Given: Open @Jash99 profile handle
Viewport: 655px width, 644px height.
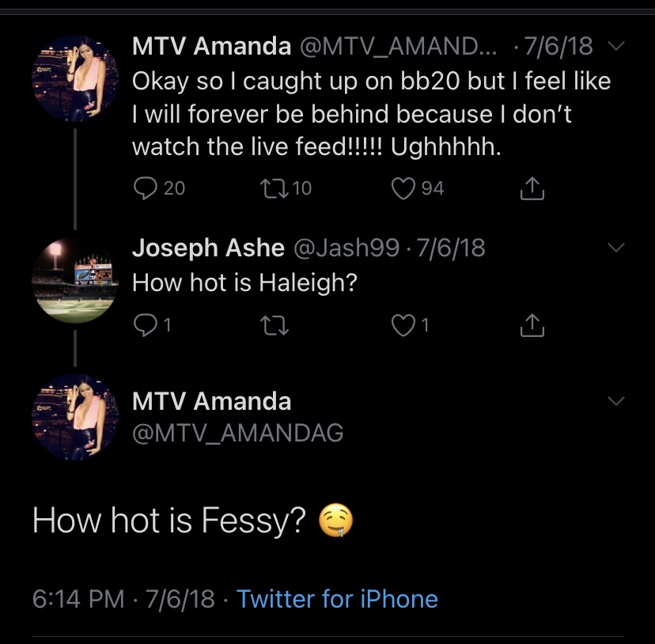Looking at the screenshot, I should click(x=346, y=248).
